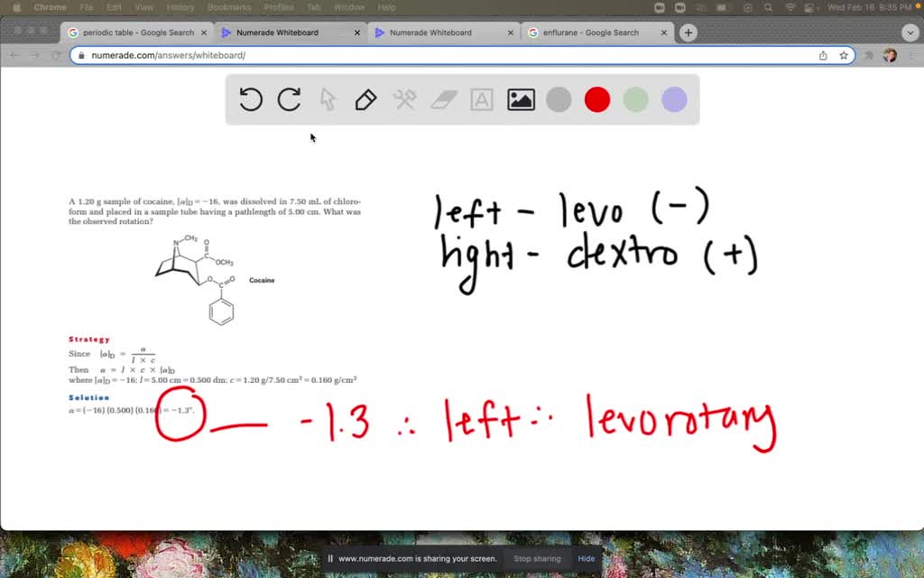
Task: Select the Undo tool on whiteboard toolbar
Action: coord(250,99)
